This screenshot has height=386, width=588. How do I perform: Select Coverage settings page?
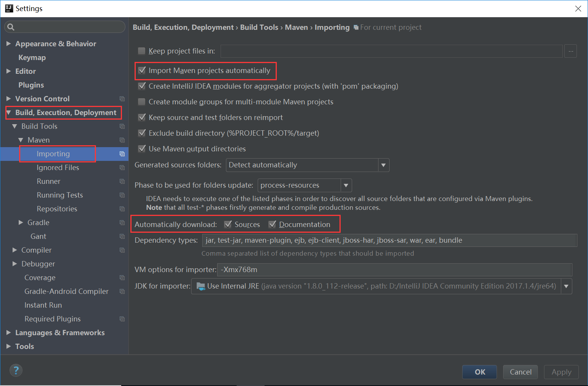point(40,277)
